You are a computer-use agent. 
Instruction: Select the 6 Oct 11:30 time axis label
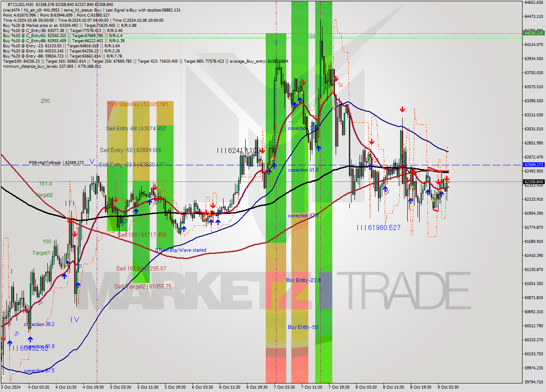(229, 387)
